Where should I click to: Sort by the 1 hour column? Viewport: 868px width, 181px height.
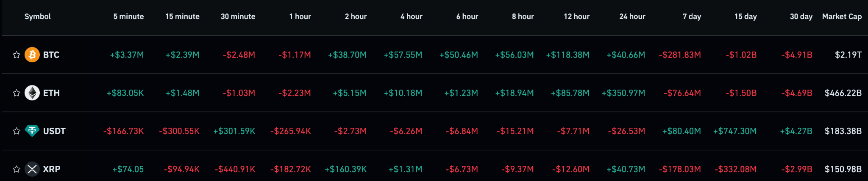(x=300, y=16)
